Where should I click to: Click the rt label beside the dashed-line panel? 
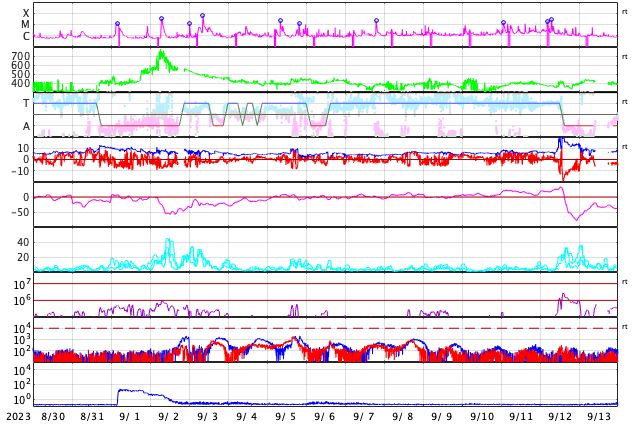(x=625, y=327)
